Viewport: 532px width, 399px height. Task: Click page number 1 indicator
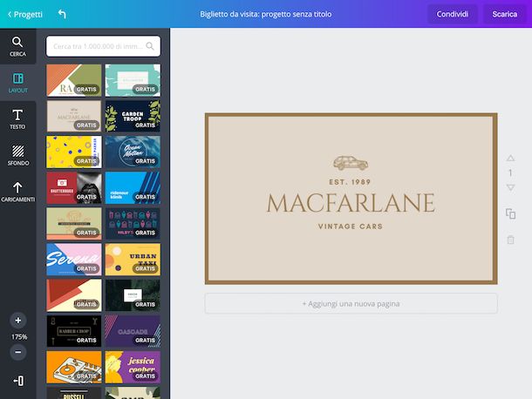tap(510, 172)
